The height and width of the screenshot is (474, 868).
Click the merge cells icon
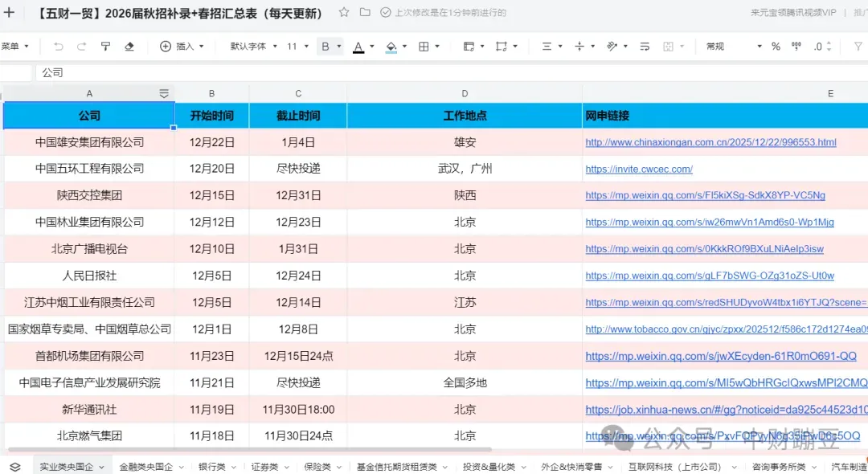(x=501, y=47)
